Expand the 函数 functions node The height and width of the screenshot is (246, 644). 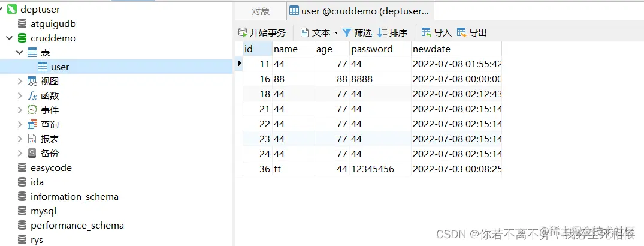[20, 96]
